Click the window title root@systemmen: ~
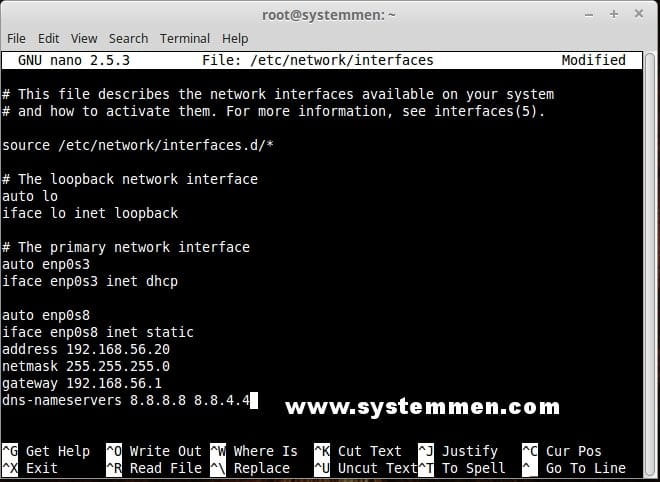The width and height of the screenshot is (660, 482). [329, 15]
